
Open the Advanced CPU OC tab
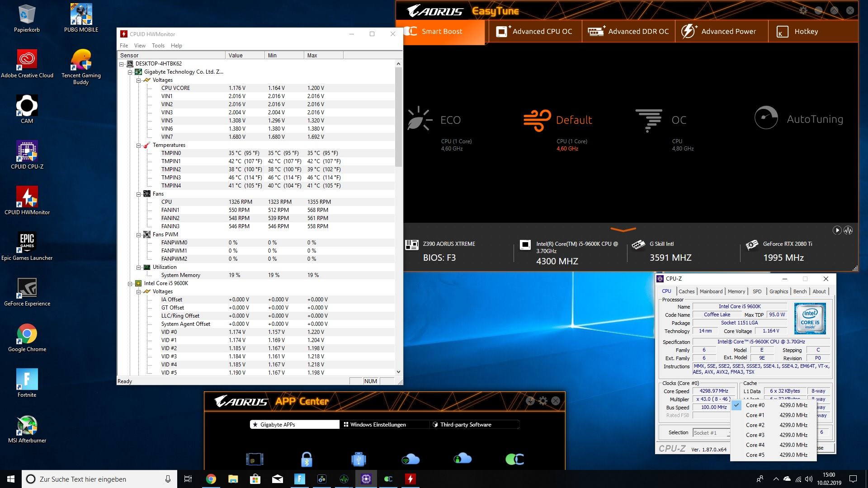[x=535, y=32]
